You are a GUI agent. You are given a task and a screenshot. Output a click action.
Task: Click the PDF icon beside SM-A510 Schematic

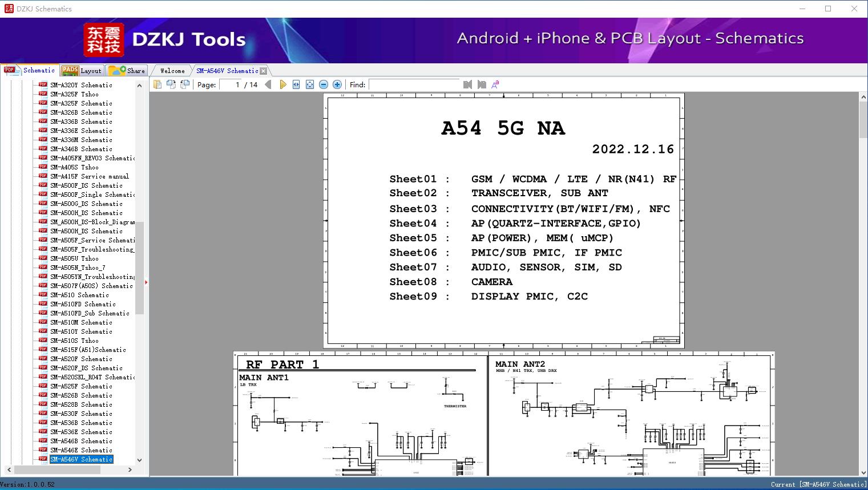(x=43, y=295)
